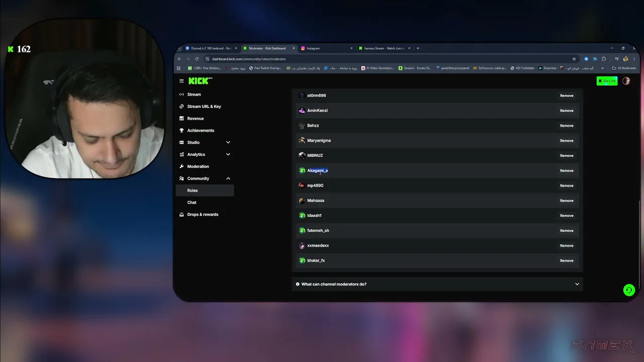Open the All Bookmarks folder
Screen dimensions: 644x362
(624, 68)
